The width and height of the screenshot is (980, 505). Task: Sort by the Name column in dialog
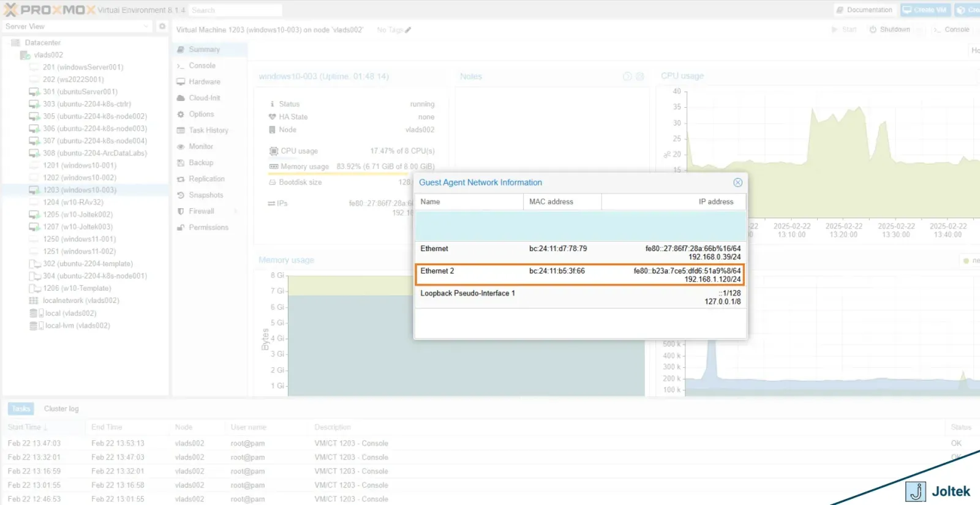pos(469,201)
